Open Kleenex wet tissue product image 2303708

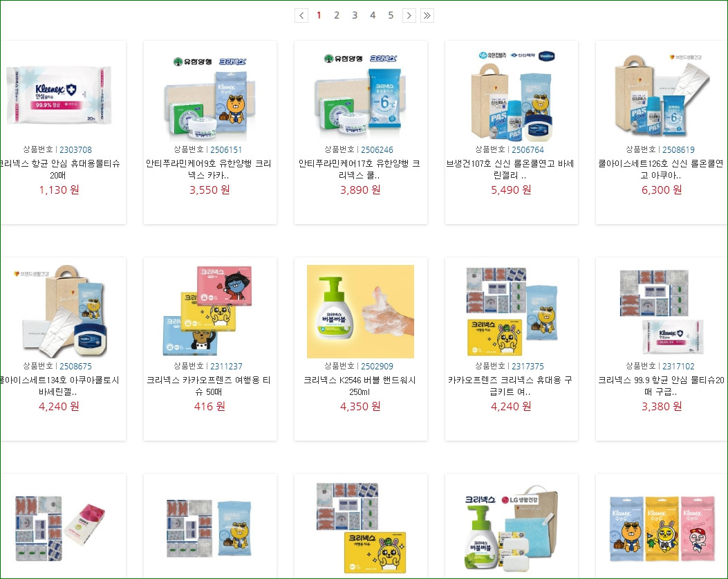coord(59,95)
